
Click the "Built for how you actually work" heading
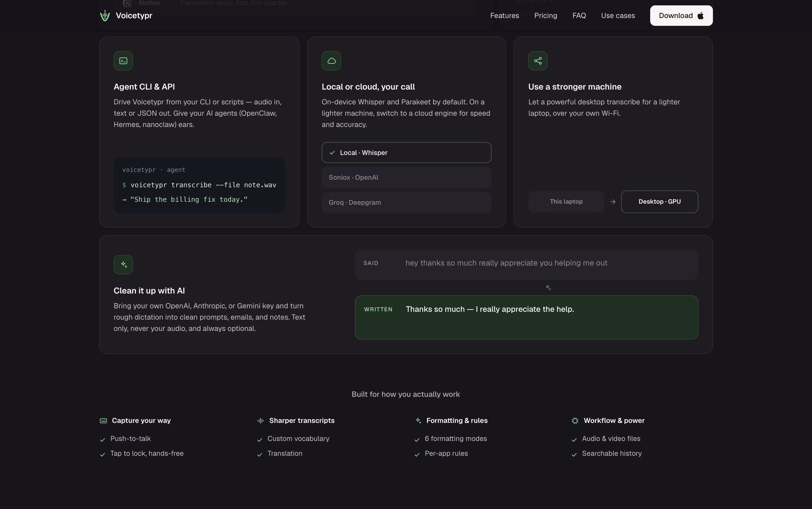coord(406,394)
